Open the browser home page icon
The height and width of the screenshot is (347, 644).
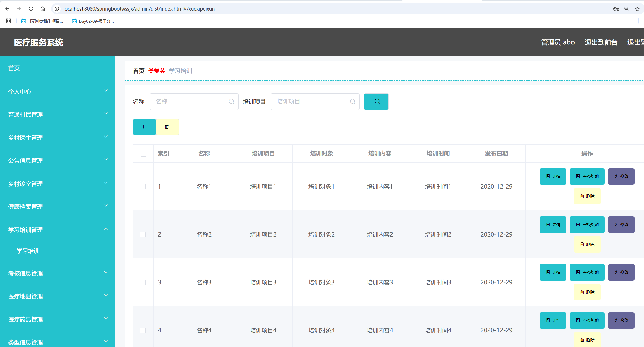tap(43, 9)
